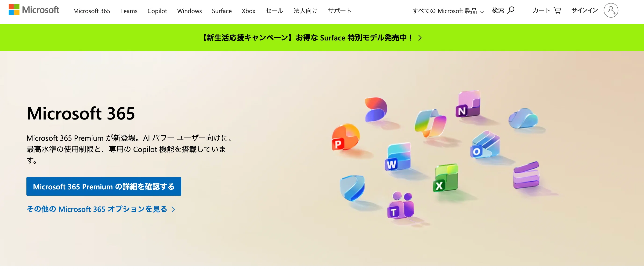Open セール nav menu item
This screenshot has width=644, height=275.
274,11
